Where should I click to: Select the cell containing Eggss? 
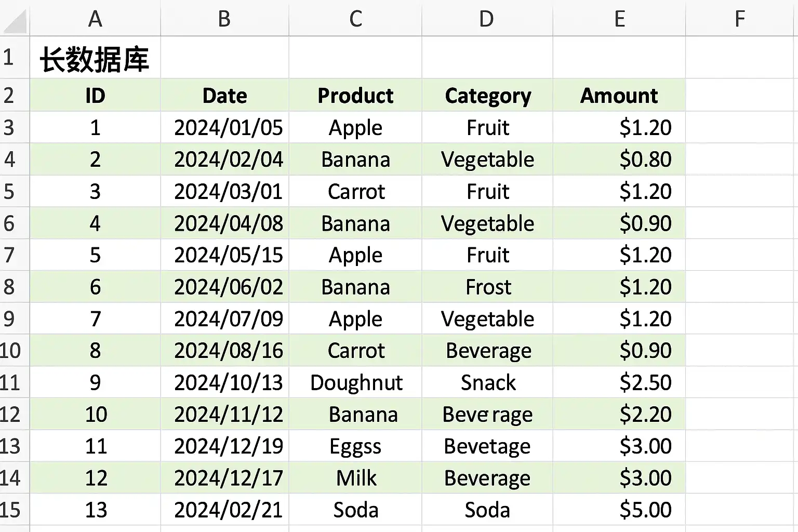coord(355,446)
